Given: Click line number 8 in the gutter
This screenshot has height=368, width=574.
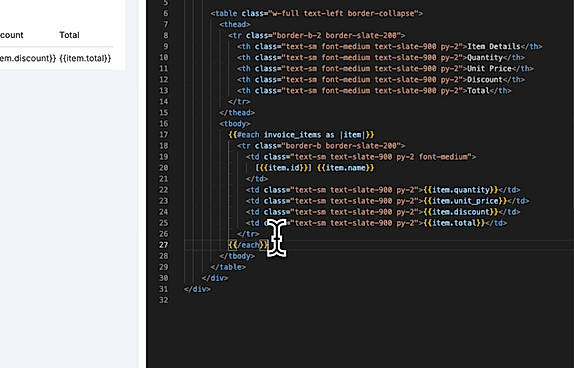Looking at the screenshot, I should (x=165, y=36).
